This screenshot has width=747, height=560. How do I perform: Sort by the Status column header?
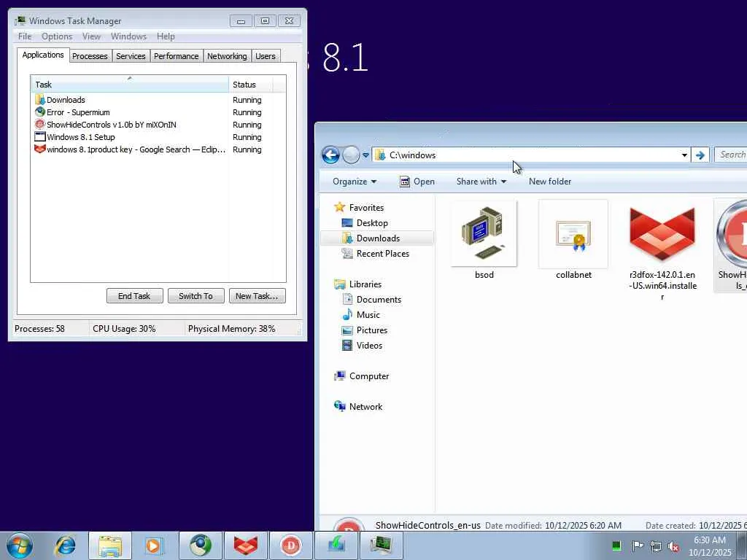(x=251, y=85)
